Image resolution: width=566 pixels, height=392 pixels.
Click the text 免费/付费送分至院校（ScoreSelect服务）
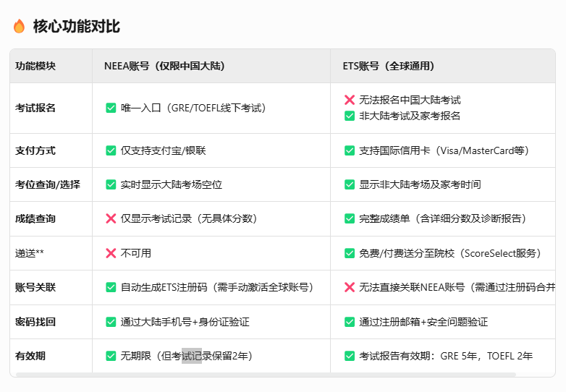coord(450,253)
